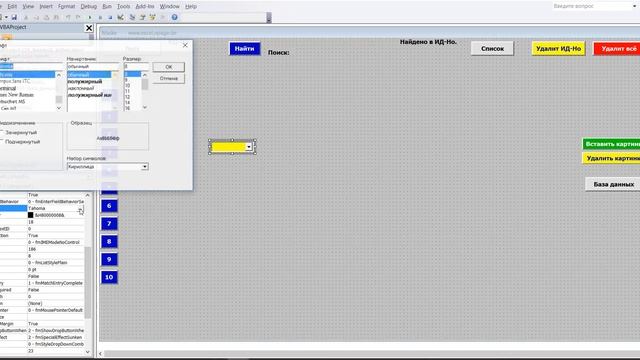The width and height of the screenshot is (640, 360).
Task: Click the blue Найти button on the form
Action: tap(244, 49)
